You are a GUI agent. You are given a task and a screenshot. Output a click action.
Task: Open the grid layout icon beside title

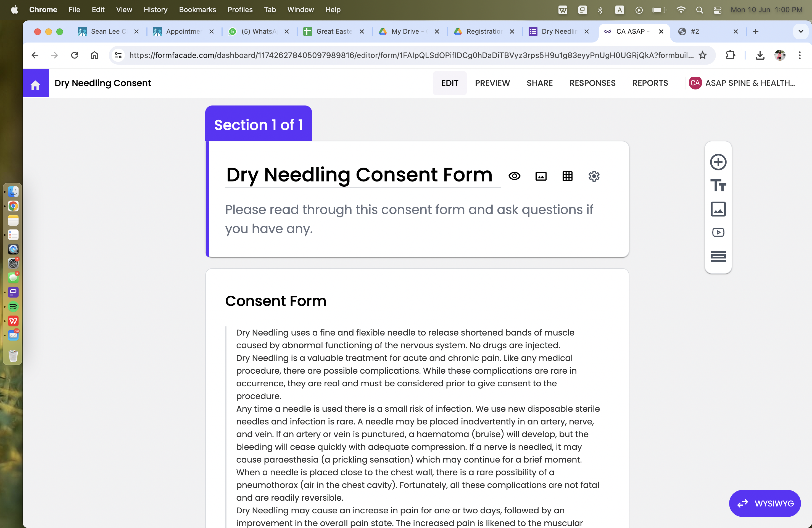pos(567,176)
